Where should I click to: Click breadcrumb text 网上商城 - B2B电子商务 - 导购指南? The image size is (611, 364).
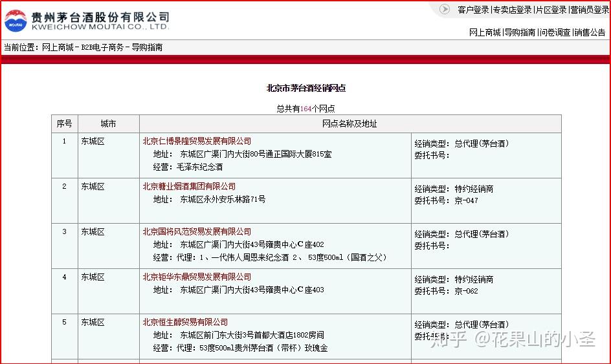(x=102, y=47)
